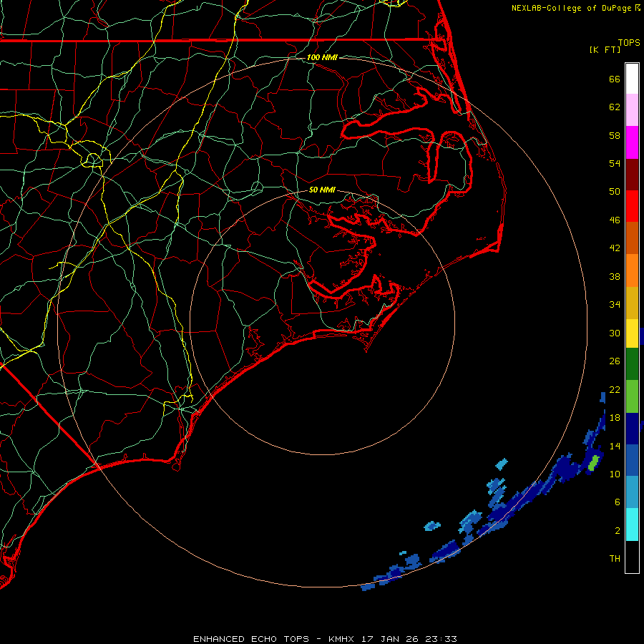This screenshot has width=644, height=644.
Task: Click the [K FT] units label
Action: click(x=605, y=49)
